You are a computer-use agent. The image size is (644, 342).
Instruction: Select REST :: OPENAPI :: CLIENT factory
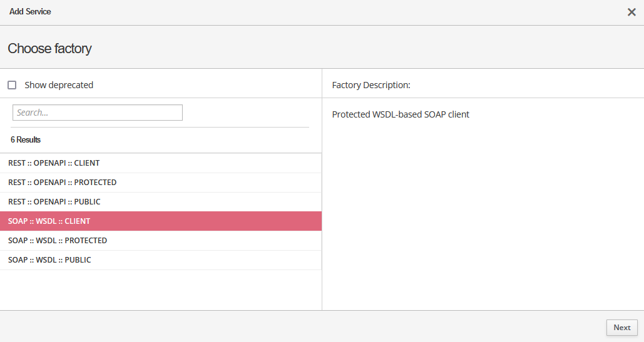[54, 163]
